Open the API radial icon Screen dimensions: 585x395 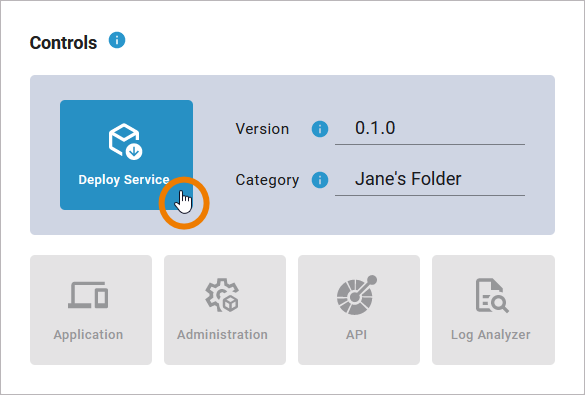357,295
